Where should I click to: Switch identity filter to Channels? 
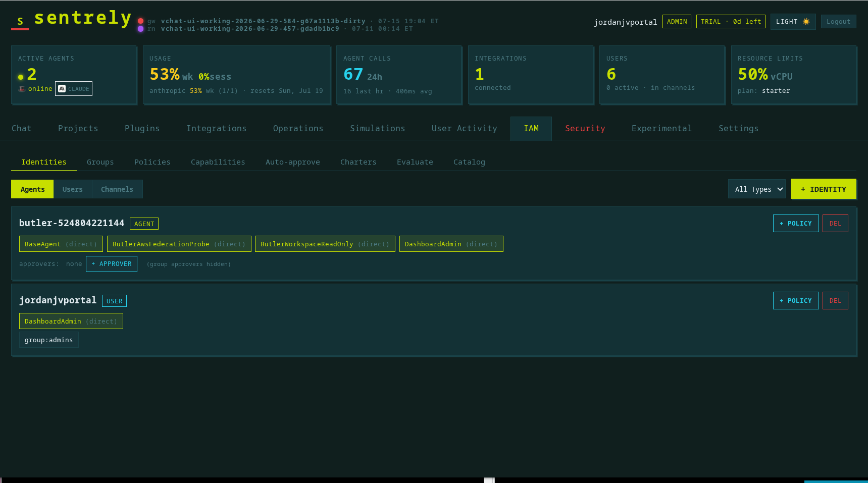click(x=117, y=189)
